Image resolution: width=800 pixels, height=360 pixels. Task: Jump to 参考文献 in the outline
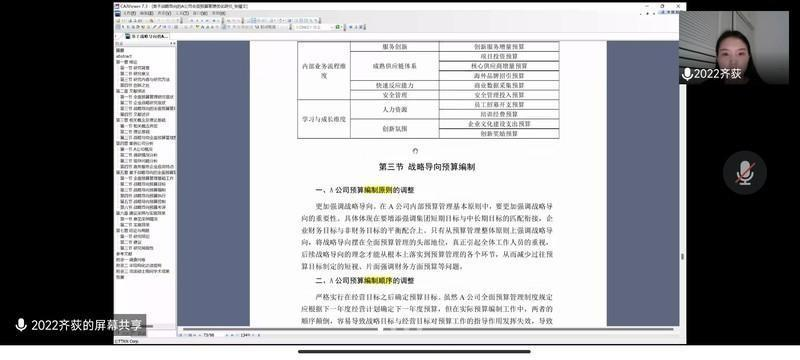124,253
